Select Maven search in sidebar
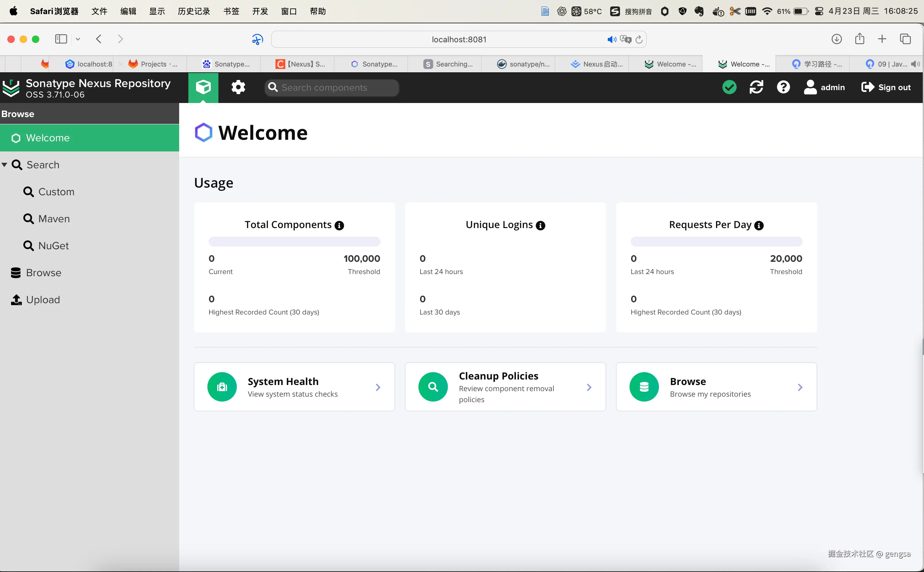This screenshot has height=572, width=924. tap(54, 219)
